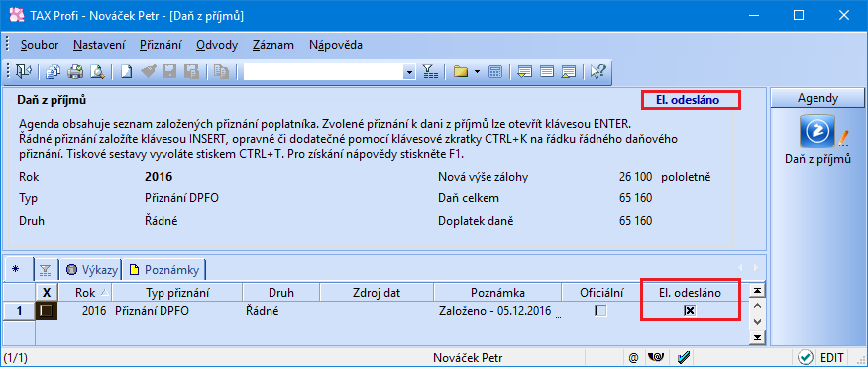The image size is (868, 367).
Task: Click the copy documents icon
Action: coord(221,72)
